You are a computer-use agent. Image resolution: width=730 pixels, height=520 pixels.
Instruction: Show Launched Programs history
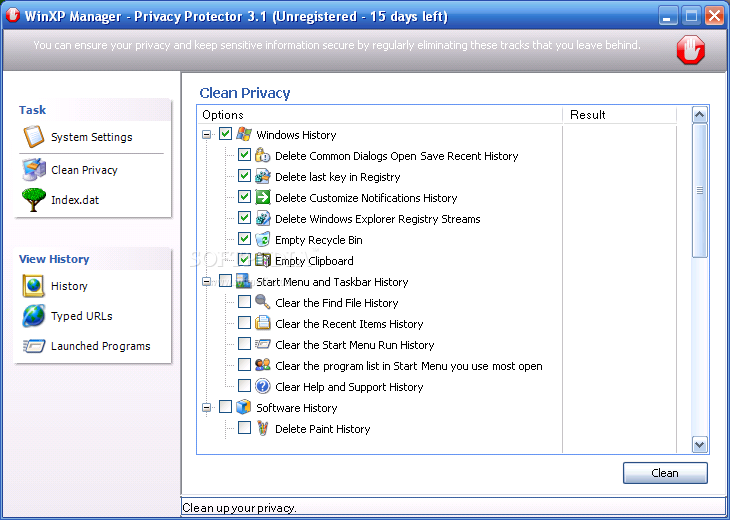[101, 346]
